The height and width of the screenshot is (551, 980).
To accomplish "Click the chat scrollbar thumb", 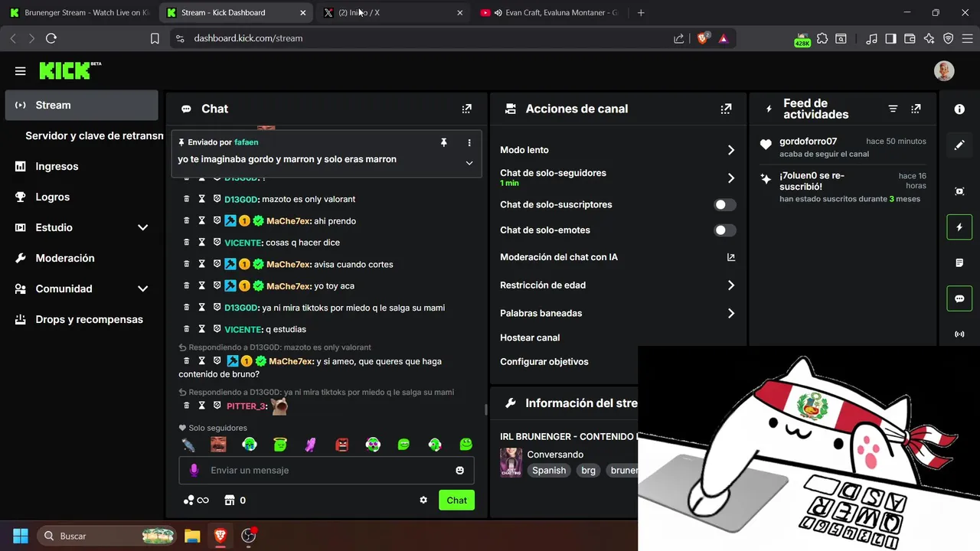I will pos(485,409).
